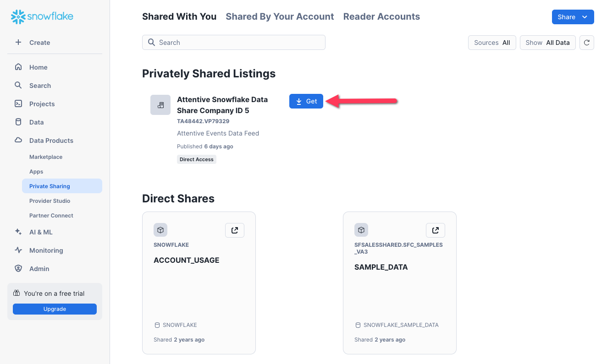
Task: Switch to Reader Accounts tab
Action: click(x=381, y=16)
